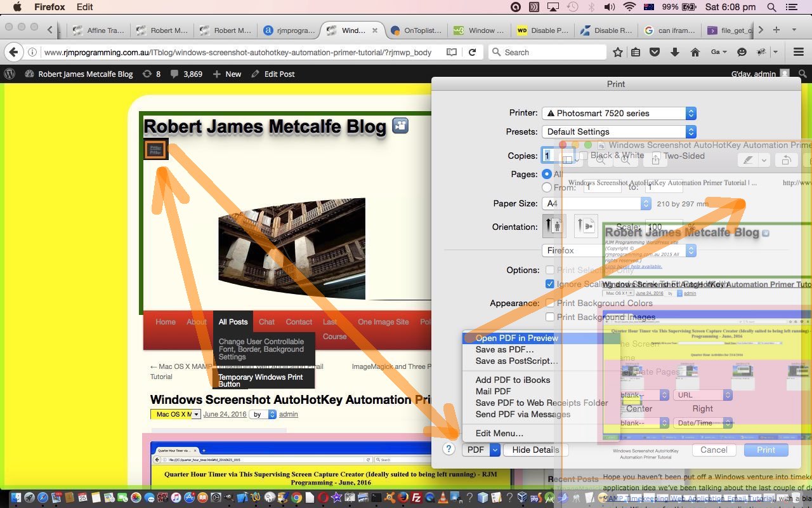The width and height of the screenshot is (812, 508).
Task: Open the smiley face toolbar icon
Action: coord(742,52)
